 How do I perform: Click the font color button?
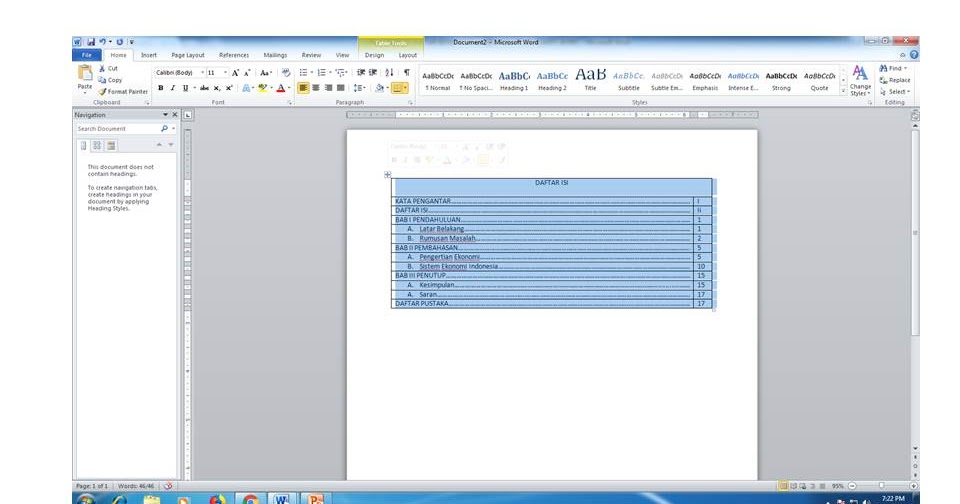coord(281,88)
